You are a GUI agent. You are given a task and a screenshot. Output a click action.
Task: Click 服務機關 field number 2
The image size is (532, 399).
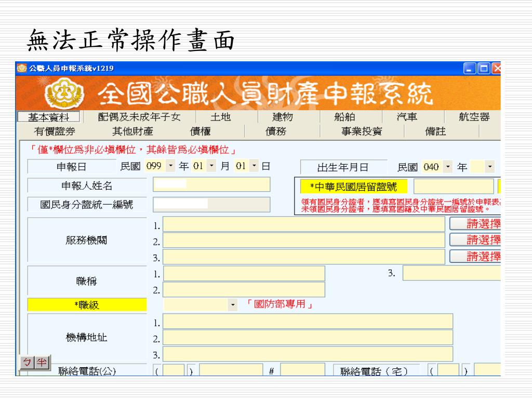303,240
